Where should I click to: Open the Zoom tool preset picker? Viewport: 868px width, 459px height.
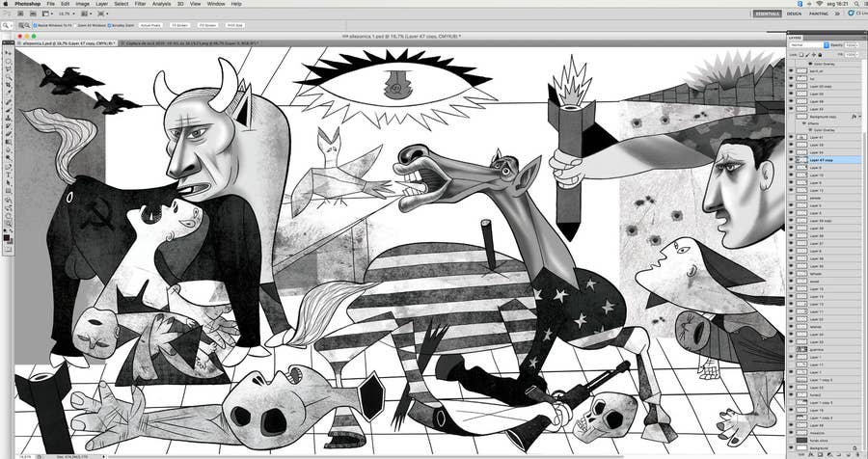(x=7, y=25)
